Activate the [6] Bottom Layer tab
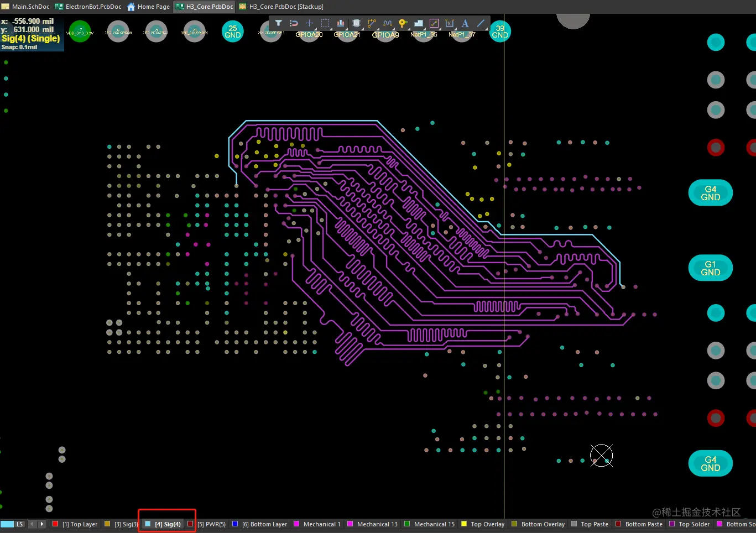This screenshot has width=756, height=533. (260, 524)
